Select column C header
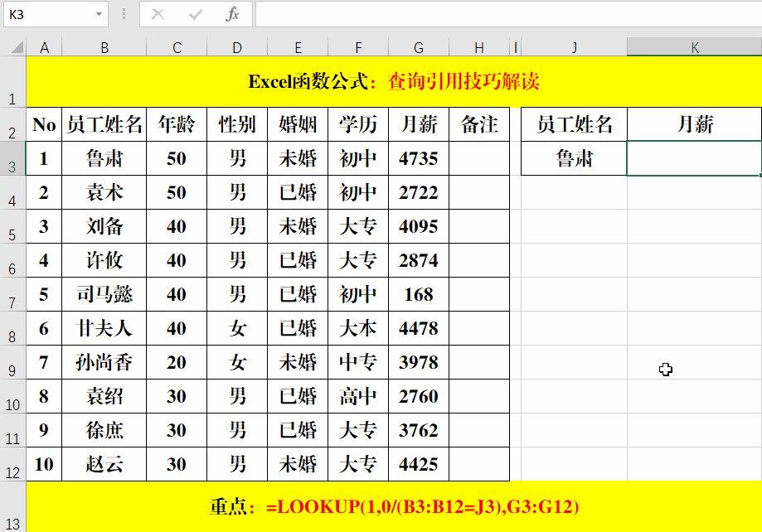The image size is (762, 532). tap(177, 47)
